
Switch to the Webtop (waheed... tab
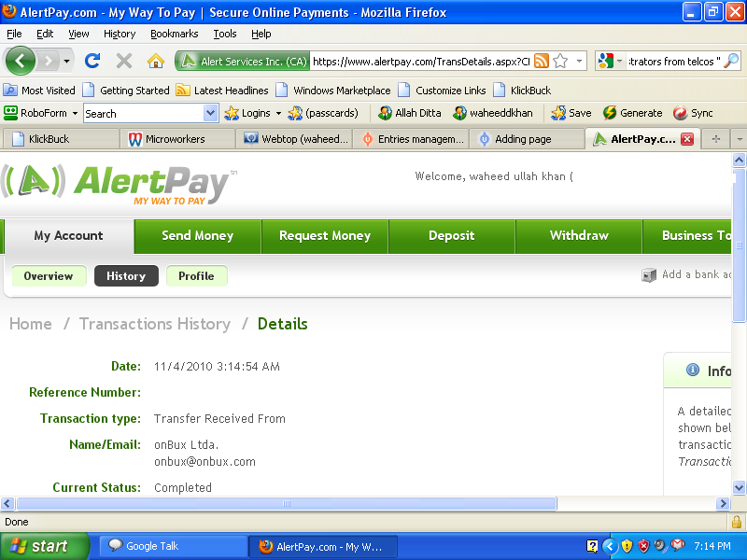294,138
